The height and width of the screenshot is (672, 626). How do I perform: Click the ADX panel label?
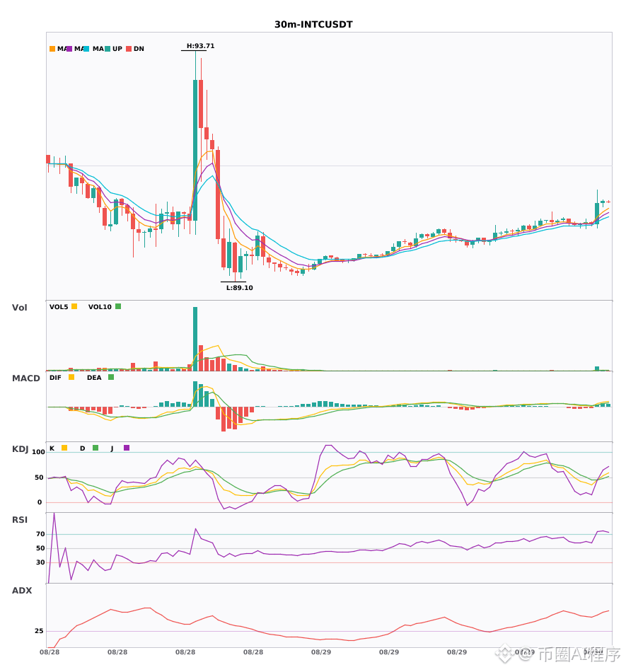coord(22,591)
